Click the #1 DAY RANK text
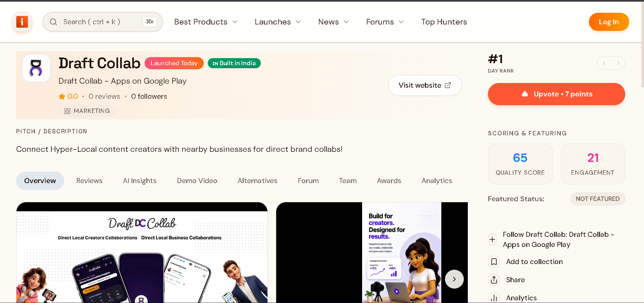 coord(501,63)
